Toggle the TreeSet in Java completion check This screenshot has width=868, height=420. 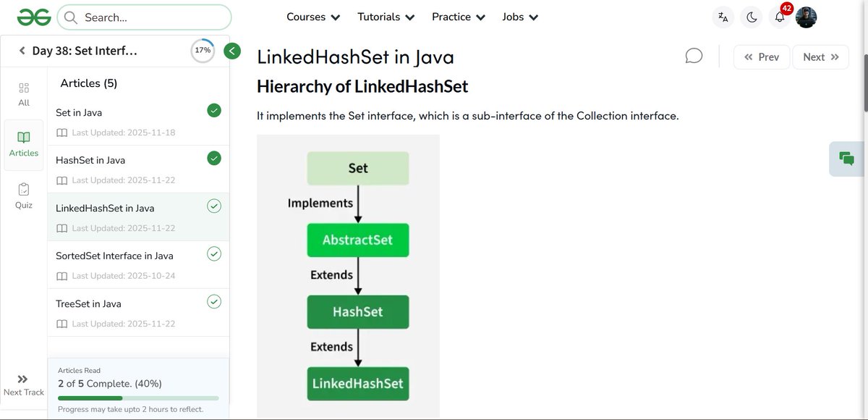pyautogui.click(x=214, y=302)
